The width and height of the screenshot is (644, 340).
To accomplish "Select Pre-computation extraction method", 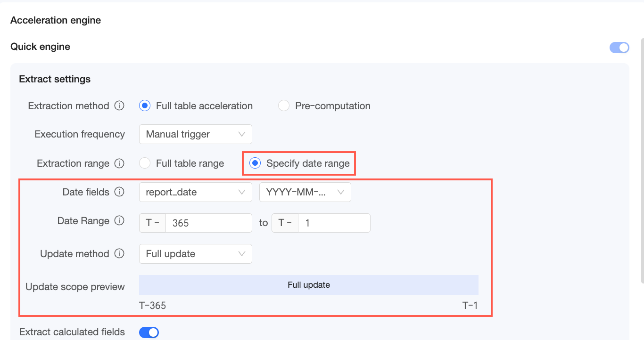I will click(x=284, y=106).
